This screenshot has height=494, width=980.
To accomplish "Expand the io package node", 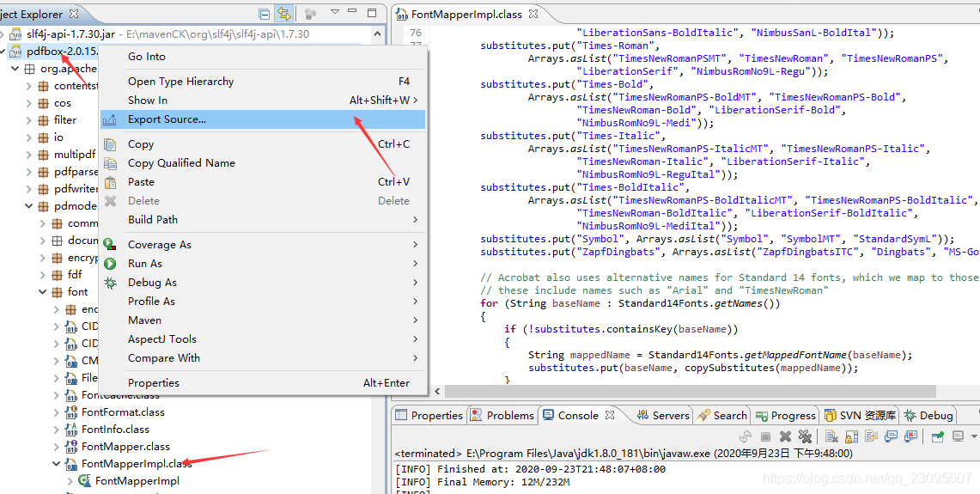I will coord(28,137).
